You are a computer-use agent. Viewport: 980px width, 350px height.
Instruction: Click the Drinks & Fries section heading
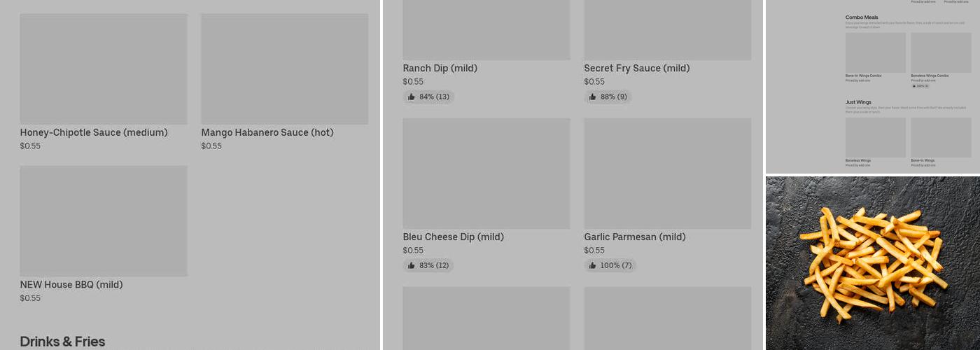pos(62,342)
